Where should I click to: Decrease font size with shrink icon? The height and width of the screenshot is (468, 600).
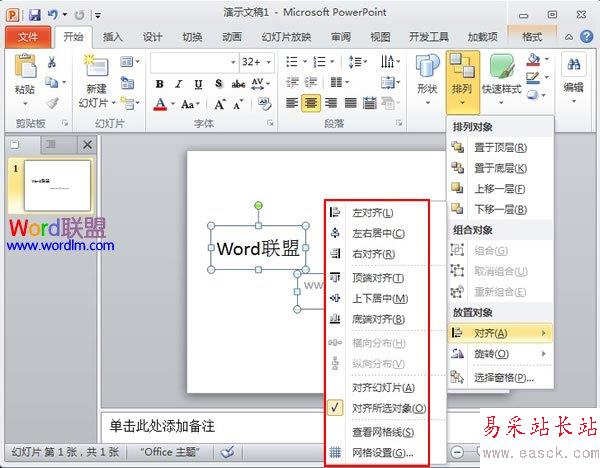point(238,104)
